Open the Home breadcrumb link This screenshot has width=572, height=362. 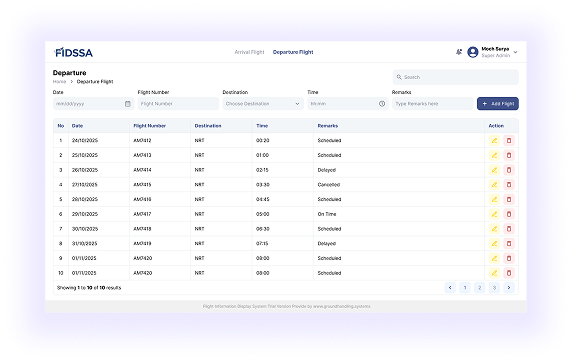(x=59, y=82)
